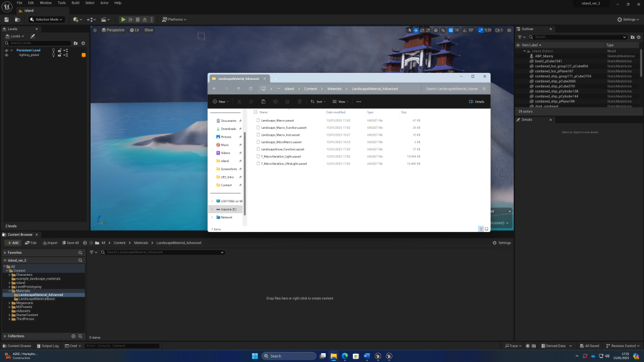Switch the world/local coordinate system icon

point(436,30)
